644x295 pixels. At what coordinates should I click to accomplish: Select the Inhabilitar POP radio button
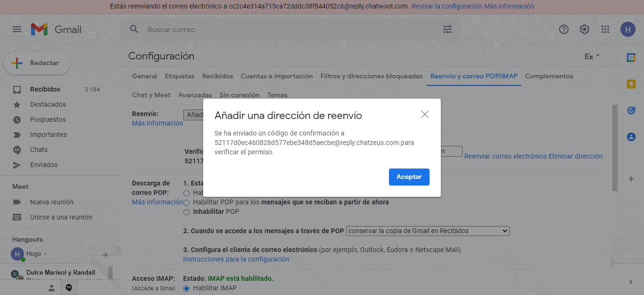186,212
